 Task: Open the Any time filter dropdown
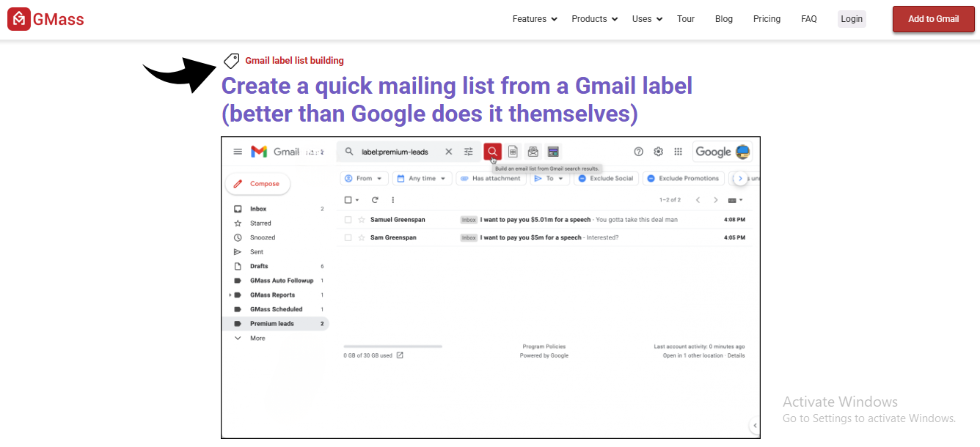click(422, 178)
